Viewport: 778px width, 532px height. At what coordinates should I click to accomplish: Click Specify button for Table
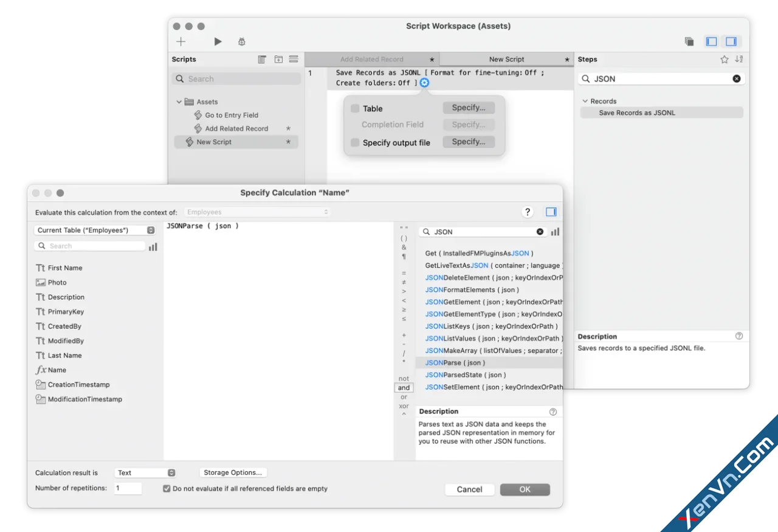(x=469, y=108)
